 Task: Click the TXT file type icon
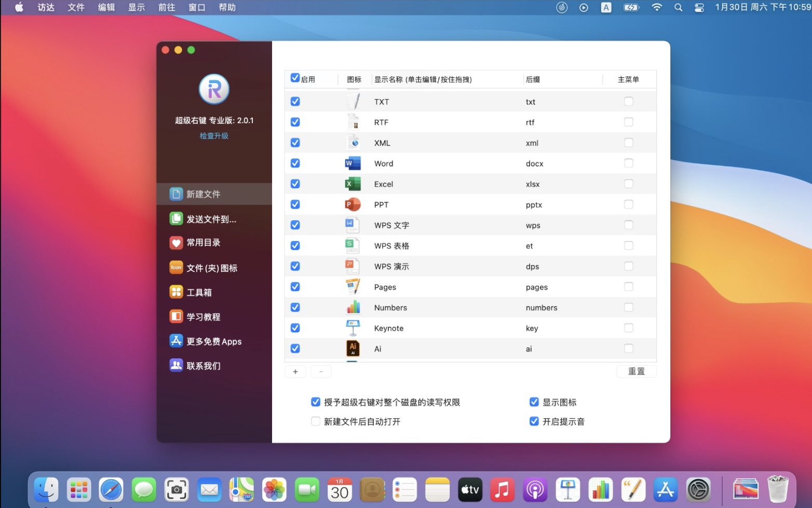(x=353, y=101)
